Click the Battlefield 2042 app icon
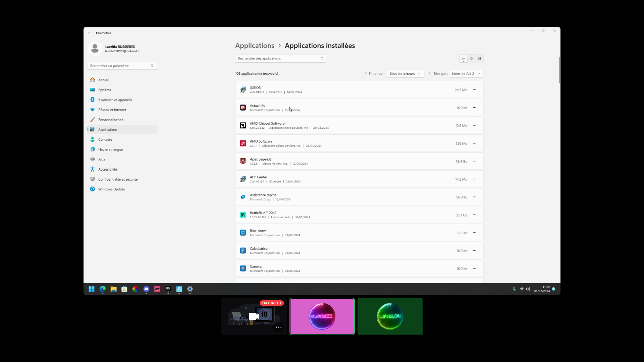This screenshot has height=362, width=644. [243, 215]
